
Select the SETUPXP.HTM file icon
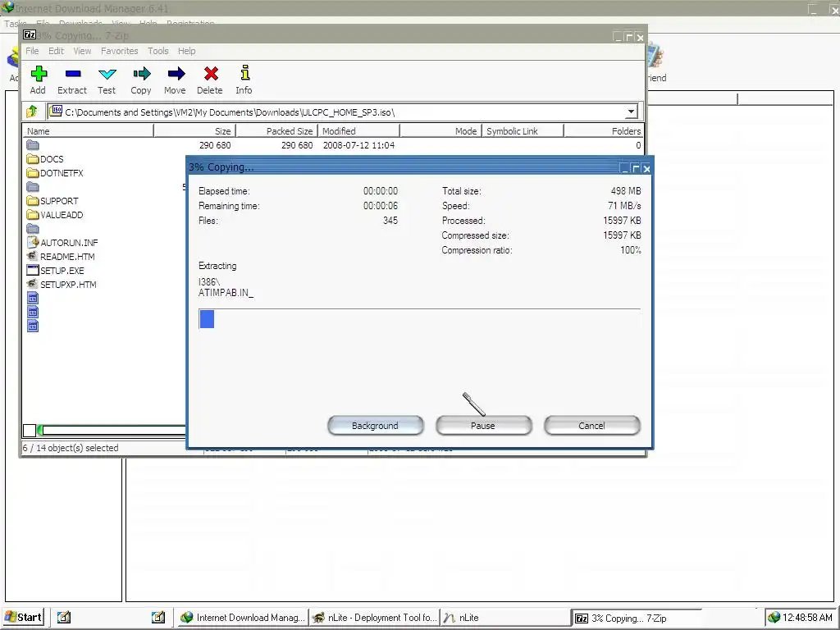33,284
